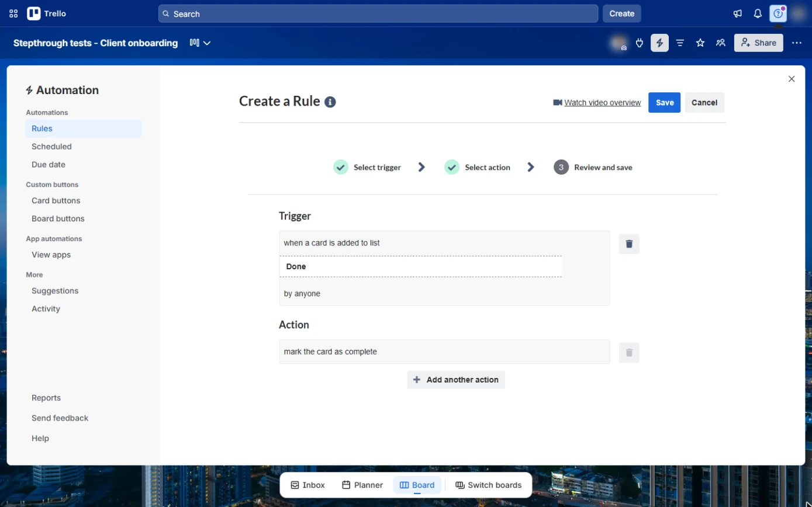Go back to Select trigger step
The height and width of the screenshot is (507, 812).
pyautogui.click(x=367, y=167)
